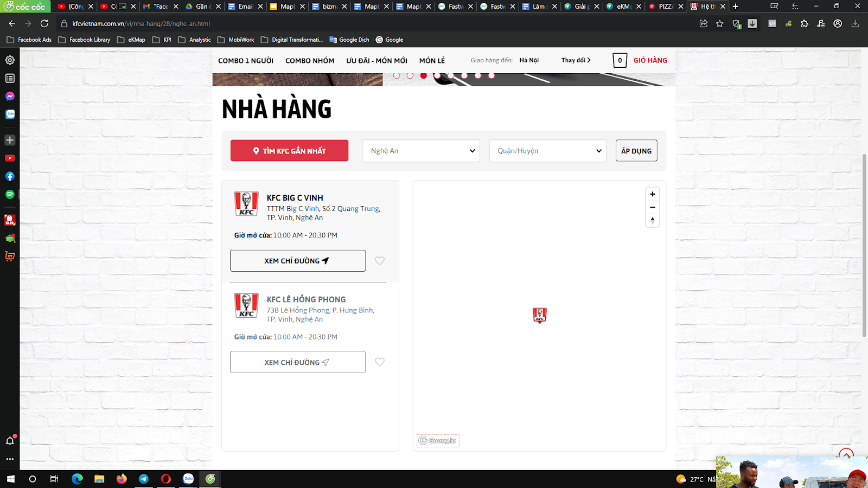This screenshot has height=488, width=868.
Task: Open the user profile icon
Action: [838, 23]
